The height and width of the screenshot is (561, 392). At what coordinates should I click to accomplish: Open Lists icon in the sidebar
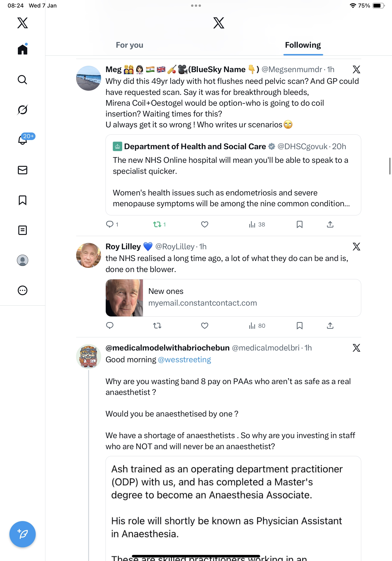click(x=23, y=230)
